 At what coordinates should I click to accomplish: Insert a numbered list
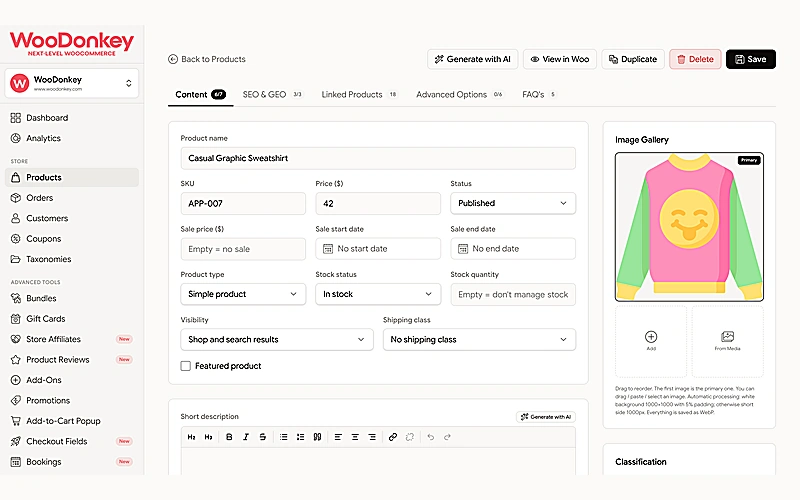click(x=301, y=437)
